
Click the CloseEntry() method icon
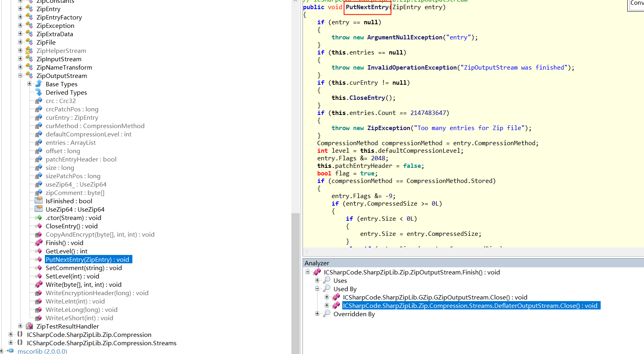[39, 226]
